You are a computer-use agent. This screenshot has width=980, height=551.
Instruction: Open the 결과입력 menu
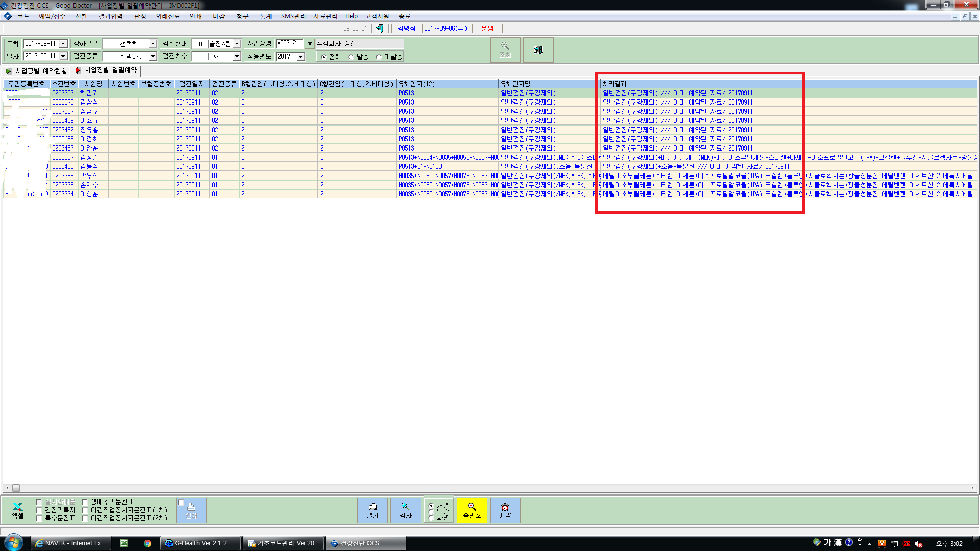point(110,16)
